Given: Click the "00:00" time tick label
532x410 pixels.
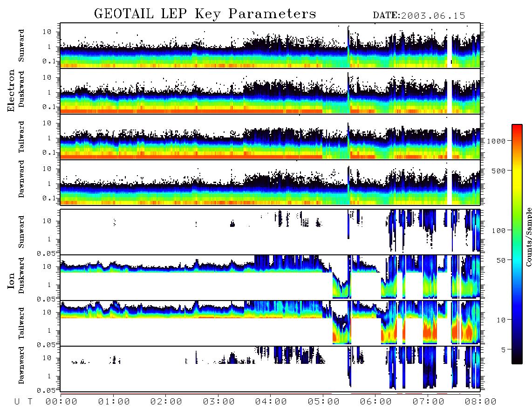Looking at the screenshot, I should point(61,402).
